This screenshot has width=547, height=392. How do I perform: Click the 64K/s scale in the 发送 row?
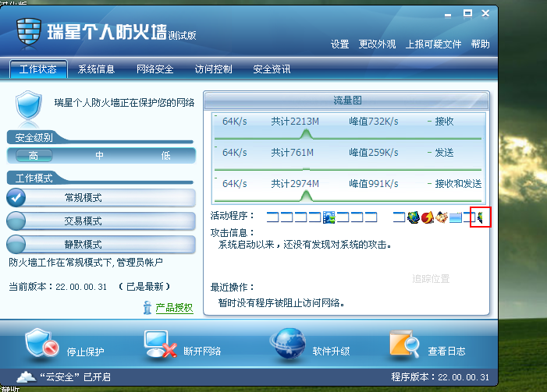coord(235,152)
